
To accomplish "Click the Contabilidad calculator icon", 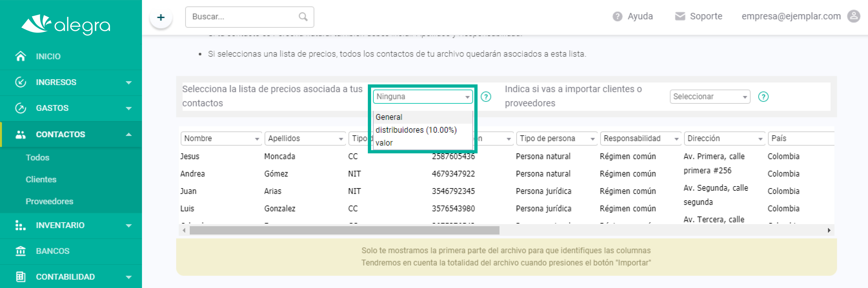I will (x=21, y=277).
